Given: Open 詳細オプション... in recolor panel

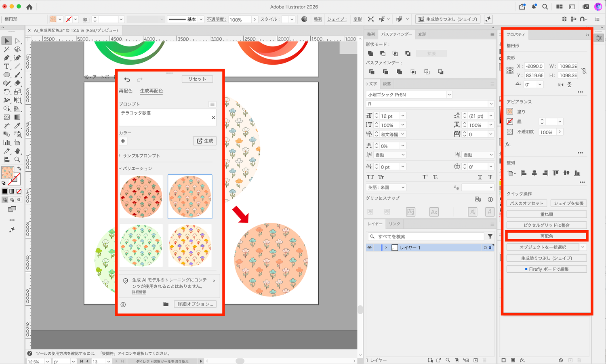Looking at the screenshot, I should point(195,304).
